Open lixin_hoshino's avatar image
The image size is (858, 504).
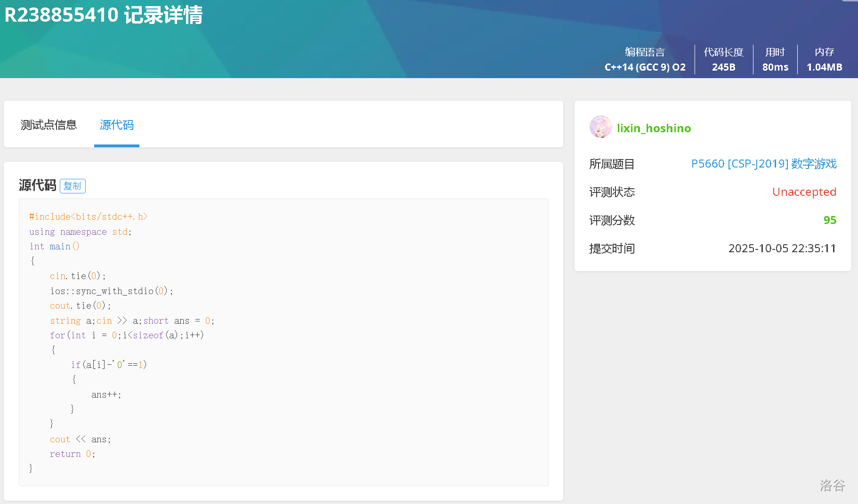600,127
